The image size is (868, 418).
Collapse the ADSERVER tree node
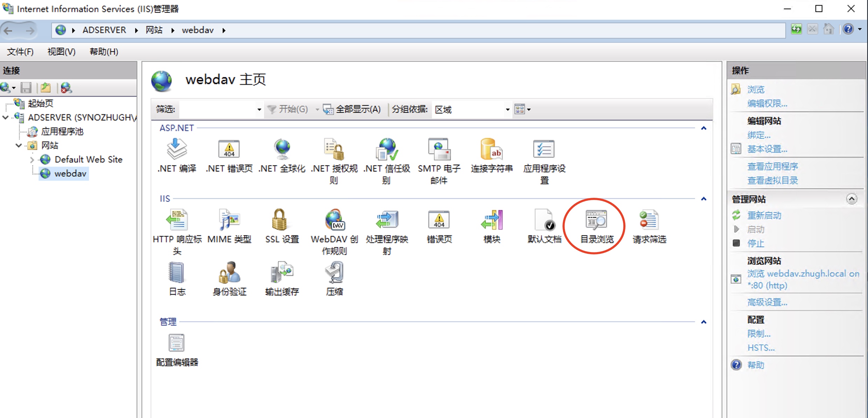[6, 117]
